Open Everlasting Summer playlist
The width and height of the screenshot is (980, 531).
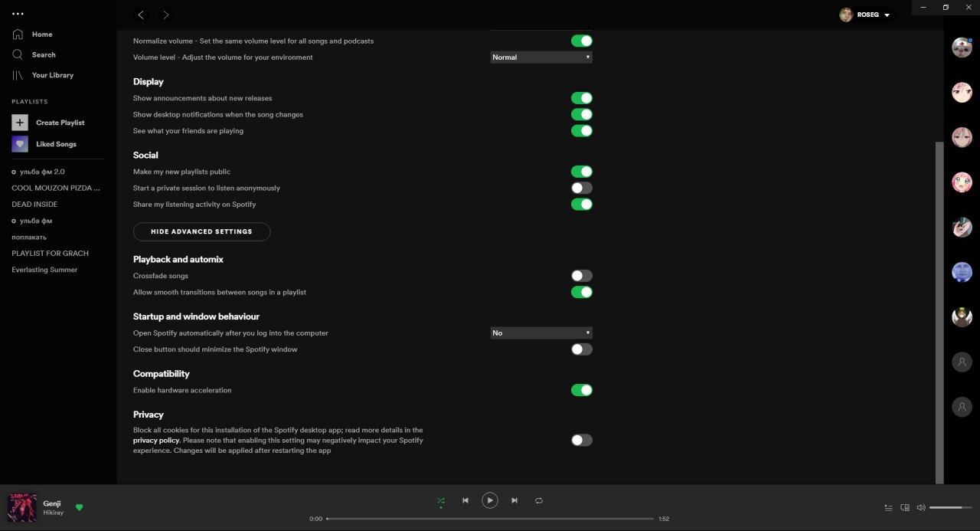pos(44,270)
